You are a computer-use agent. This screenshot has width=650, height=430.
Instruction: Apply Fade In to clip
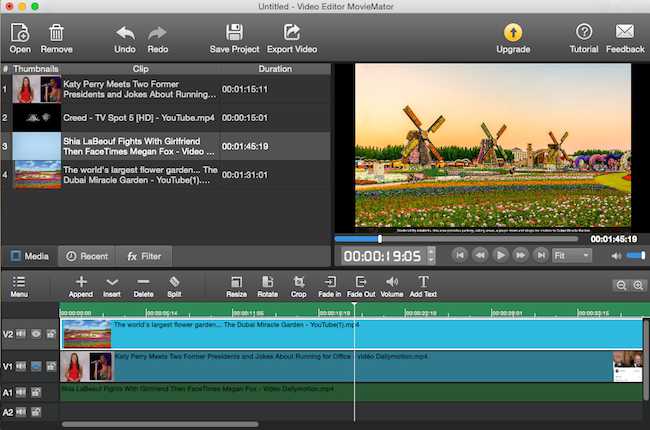330,287
